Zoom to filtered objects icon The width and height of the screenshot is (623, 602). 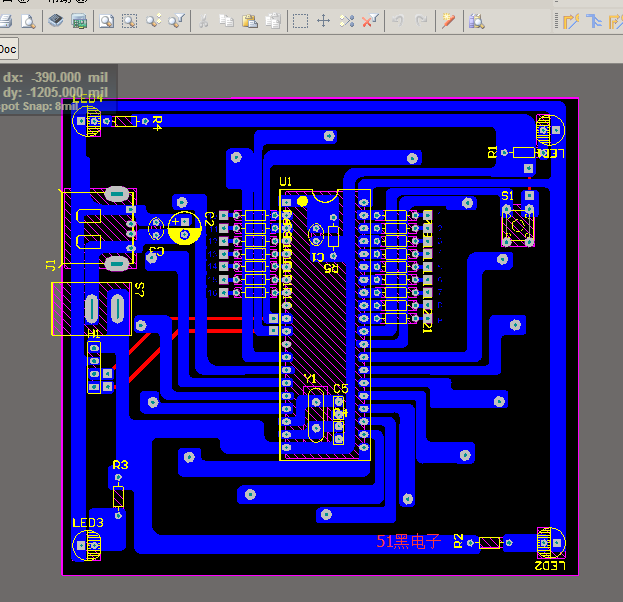coord(176,20)
